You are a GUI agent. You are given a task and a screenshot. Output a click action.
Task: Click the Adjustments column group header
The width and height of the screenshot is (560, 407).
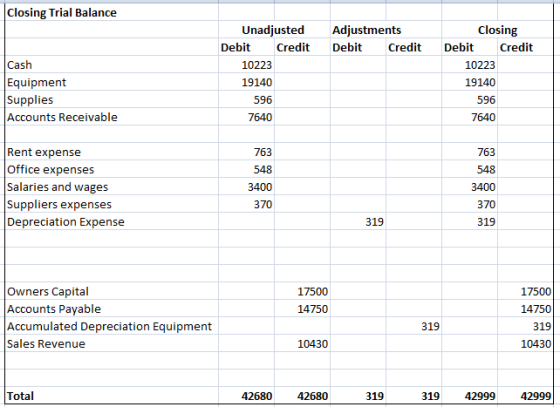[x=366, y=30]
